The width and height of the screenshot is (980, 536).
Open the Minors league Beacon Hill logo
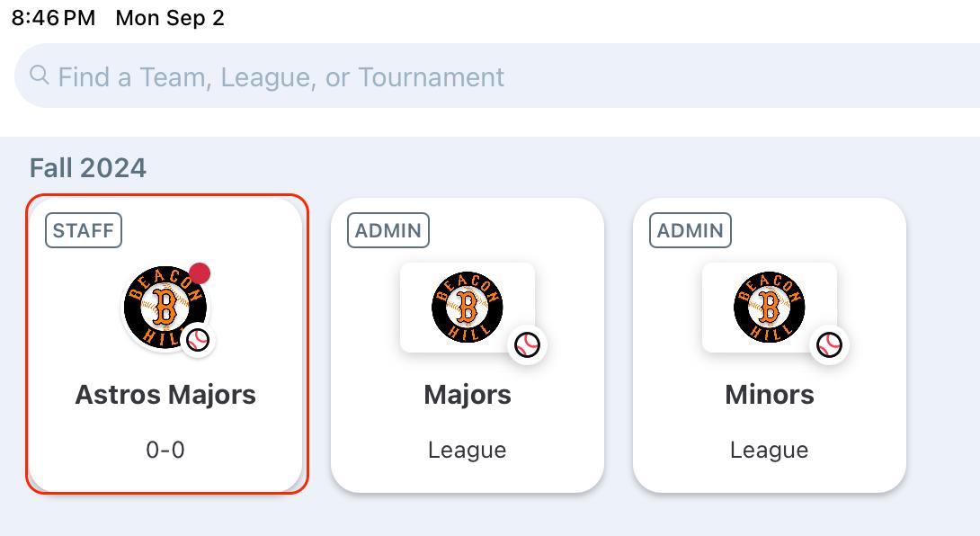[x=769, y=308]
